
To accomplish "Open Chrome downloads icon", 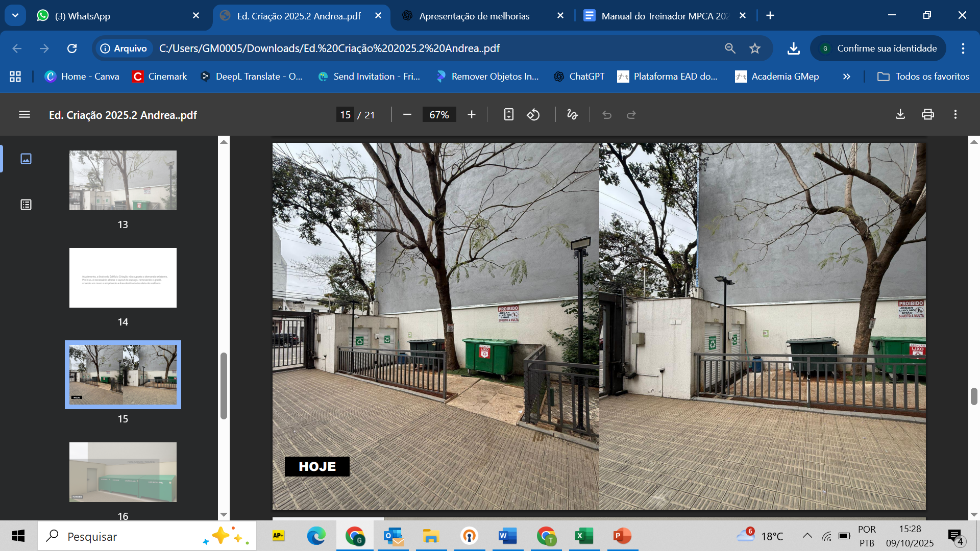I will (x=794, y=48).
